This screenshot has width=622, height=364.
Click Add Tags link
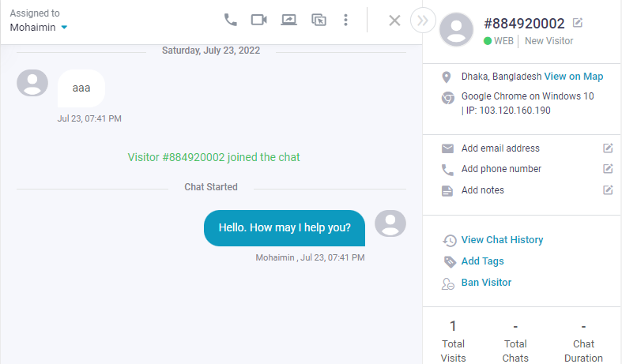[482, 261]
